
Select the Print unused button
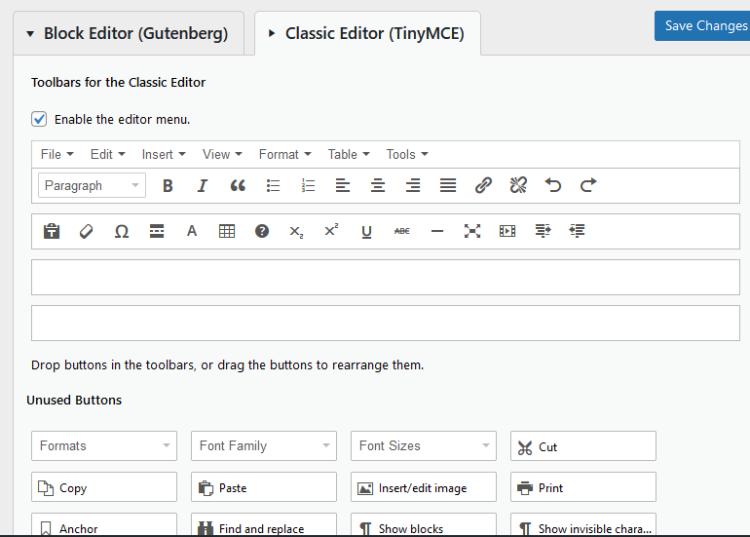coord(583,487)
